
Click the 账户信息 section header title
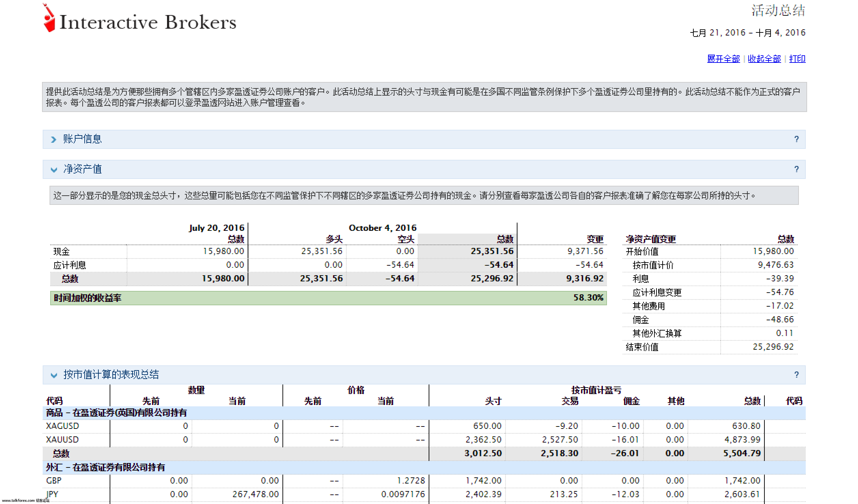click(82, 139)
